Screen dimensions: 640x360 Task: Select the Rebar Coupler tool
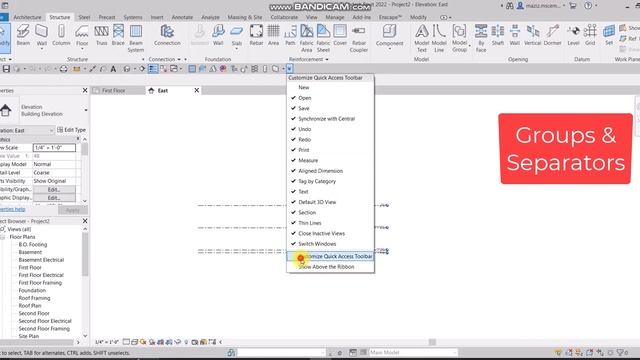359,38
